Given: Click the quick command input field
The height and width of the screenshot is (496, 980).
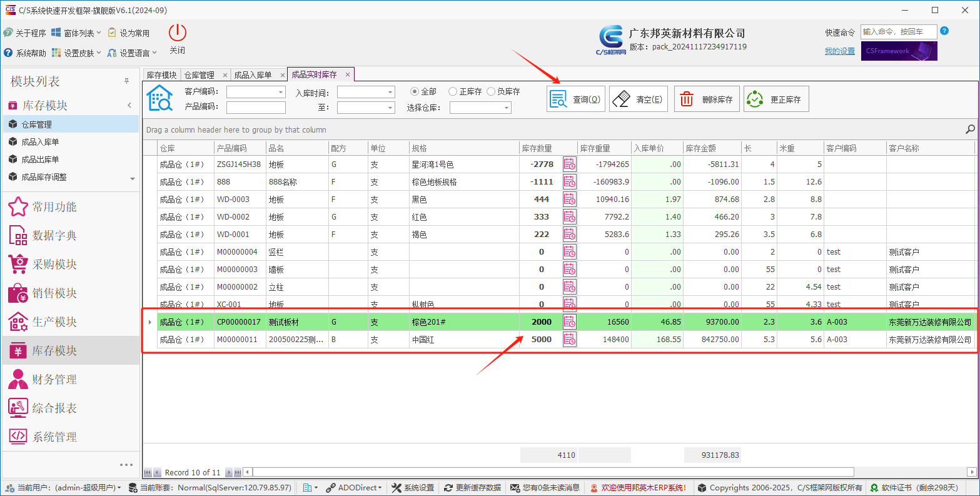Looking at the screenshot, I should click(x=899, y=32).
